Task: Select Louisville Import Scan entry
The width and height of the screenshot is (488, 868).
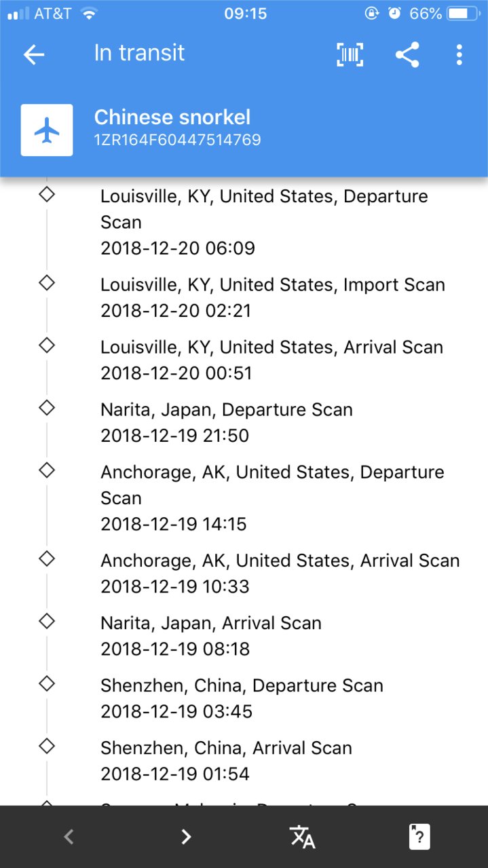Action: click(x=273, y=297)
